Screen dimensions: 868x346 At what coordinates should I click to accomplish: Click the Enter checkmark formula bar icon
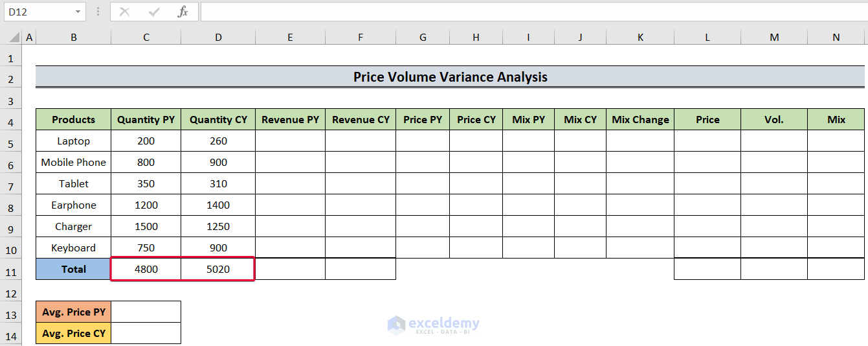(154, 12)
